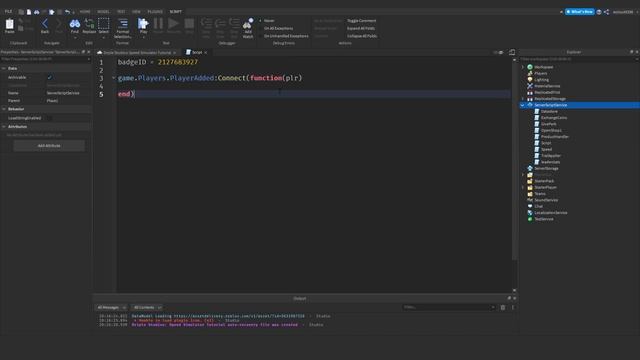
Task: Collapse the Behavior properties section
Action: 4,109
